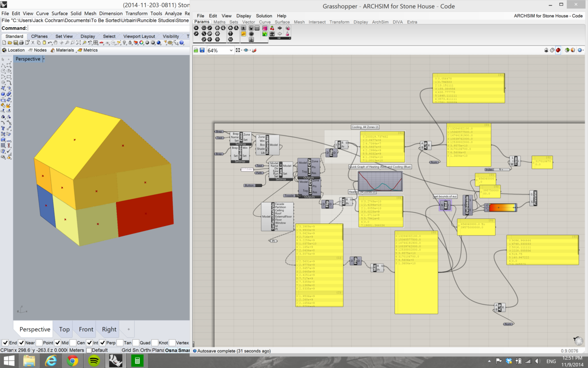The image size is (588, 368).
Task: Click the red Preview Selected icon in Grasshopper
Action: 558,50
